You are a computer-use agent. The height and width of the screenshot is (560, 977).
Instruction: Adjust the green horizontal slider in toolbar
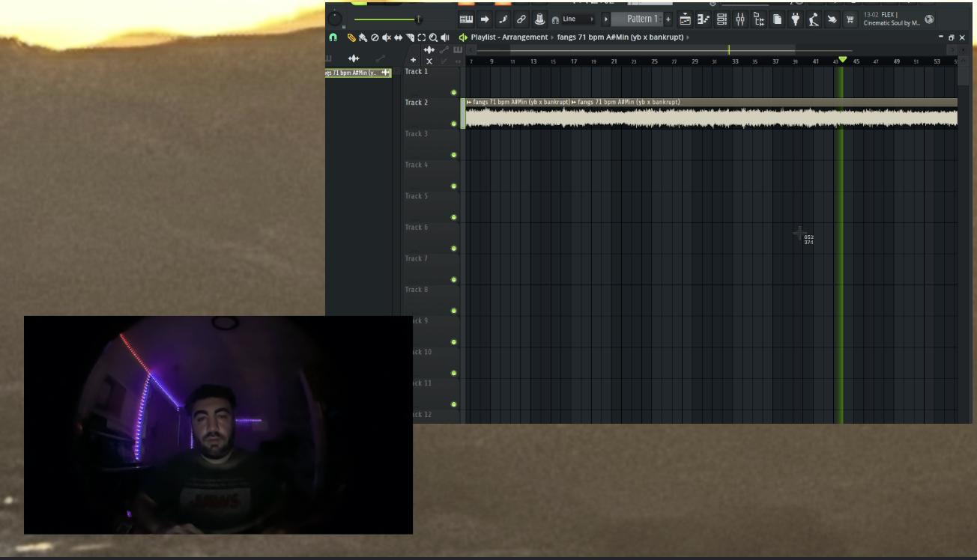388,19
